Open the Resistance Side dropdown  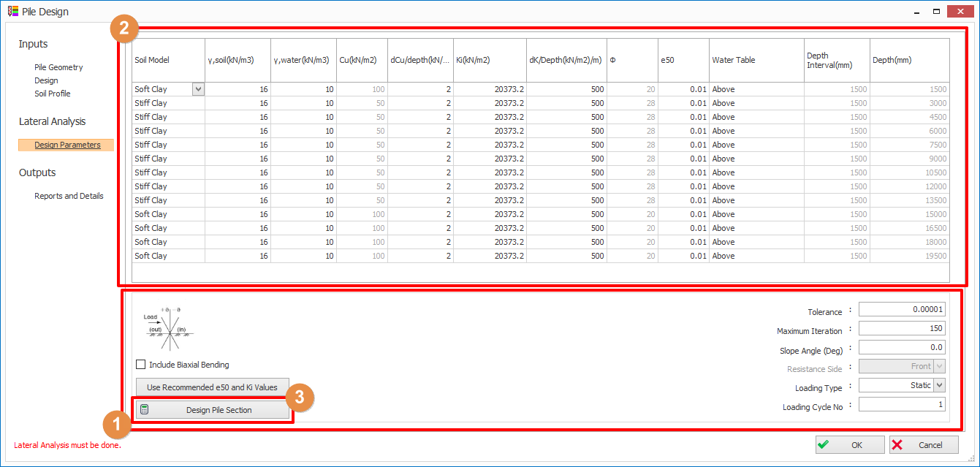point(939,366)
